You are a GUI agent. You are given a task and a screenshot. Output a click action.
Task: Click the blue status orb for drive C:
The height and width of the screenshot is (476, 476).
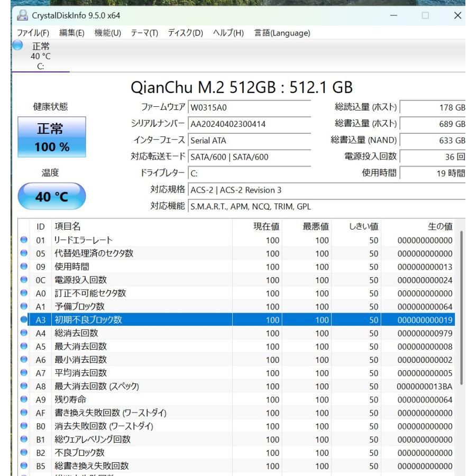(18, 46)
